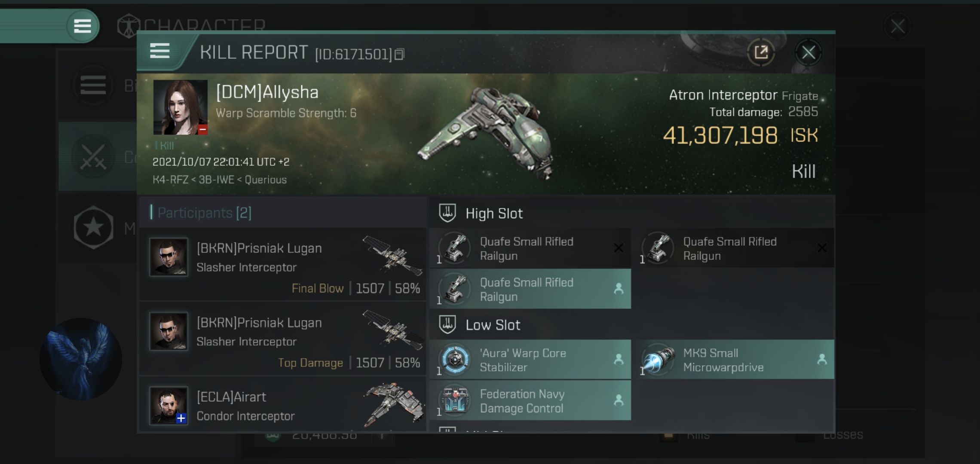Click the Low Slot section header
The height and width of the screenshot is (464, 980).
[493, 325]
